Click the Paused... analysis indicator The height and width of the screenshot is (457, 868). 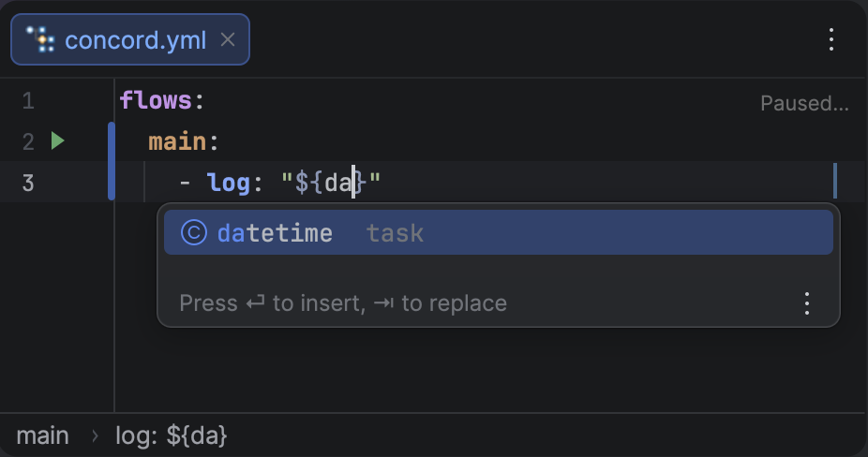(804, 103)
